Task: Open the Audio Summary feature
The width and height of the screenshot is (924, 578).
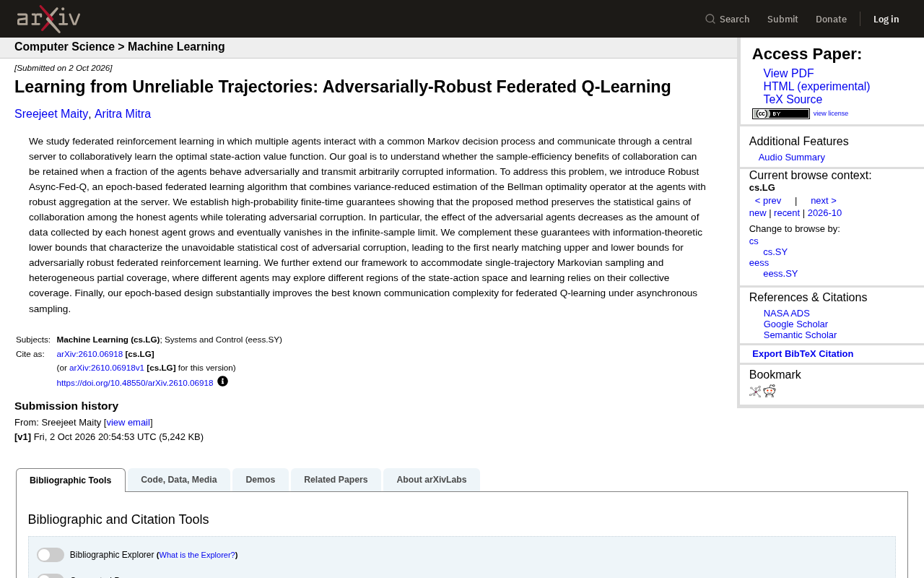Action: point(792,158)
